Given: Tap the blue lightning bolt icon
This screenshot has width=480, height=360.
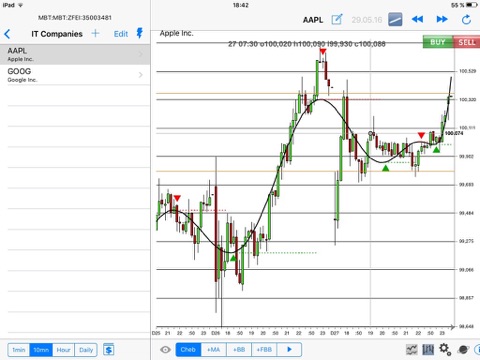Looking at the screenshot, I should [140, 33].
